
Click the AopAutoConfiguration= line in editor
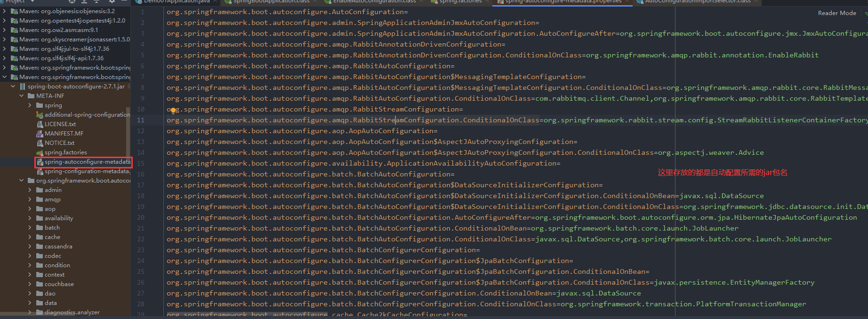302,131
